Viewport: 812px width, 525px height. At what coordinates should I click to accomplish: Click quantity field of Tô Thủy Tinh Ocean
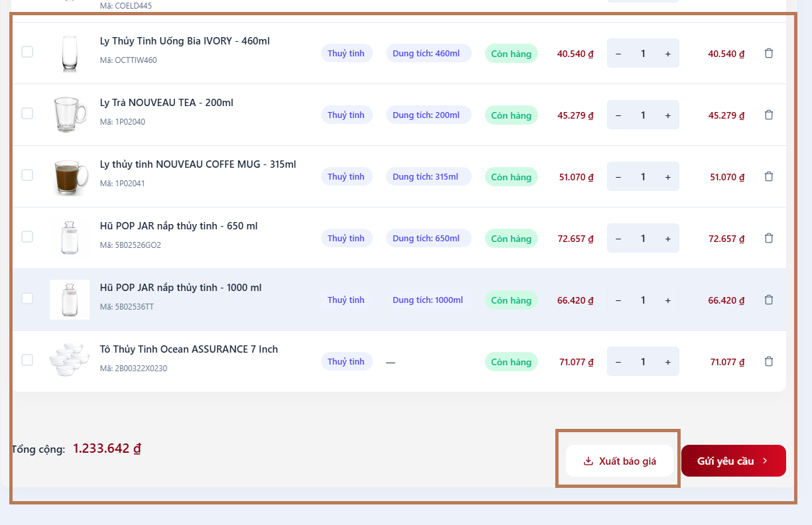643,362
